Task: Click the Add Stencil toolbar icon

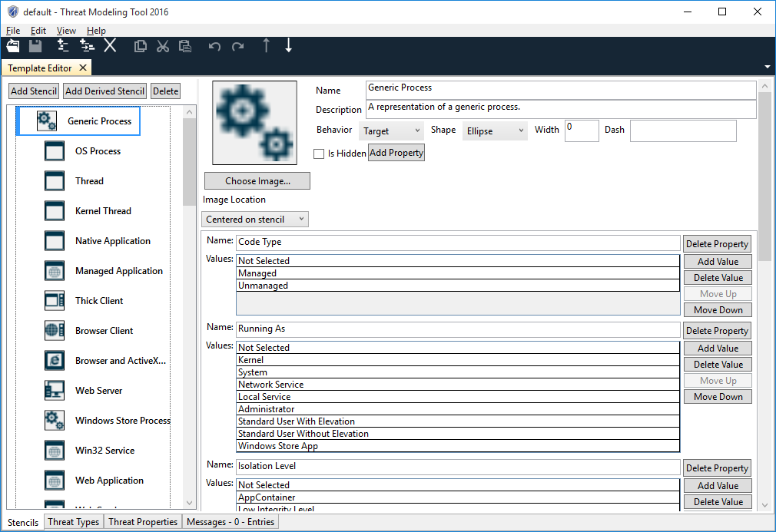Action: pos(62,46)
